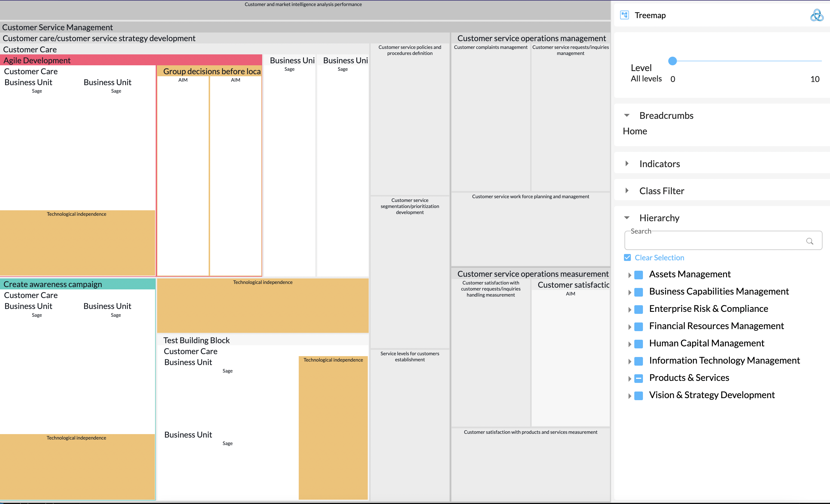Expand the Class Filter section
The width and height of the screenshot is (830, 504).
pos(627,190)
